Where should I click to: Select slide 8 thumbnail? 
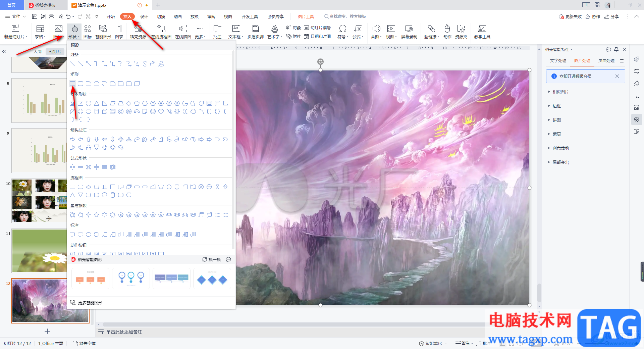click(x=39, y=101)
